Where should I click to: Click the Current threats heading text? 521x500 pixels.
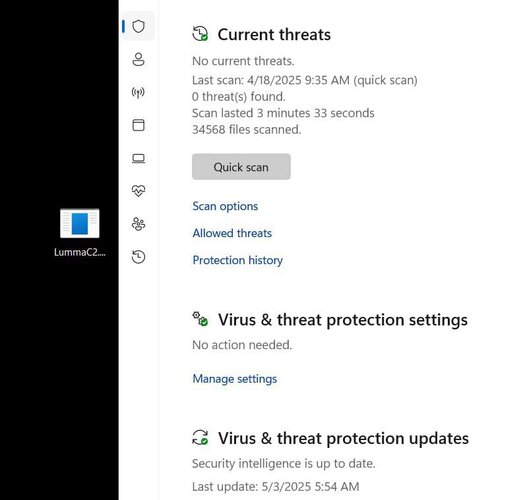(x=274, y=34)
